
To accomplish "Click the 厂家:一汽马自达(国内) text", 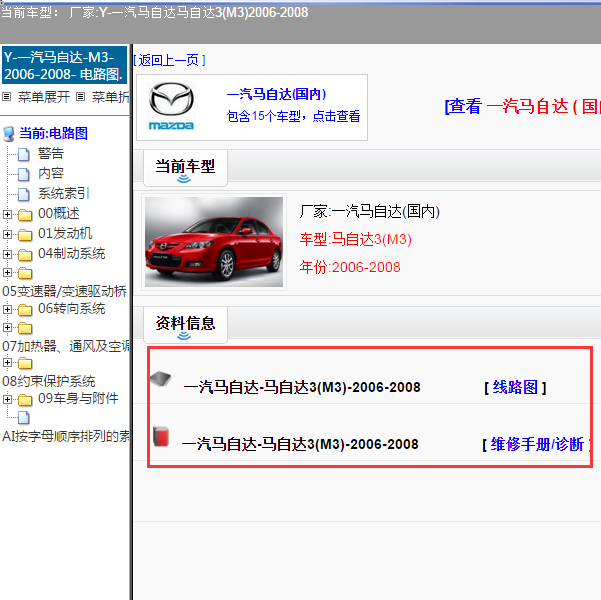I will (x=369, y=212).
